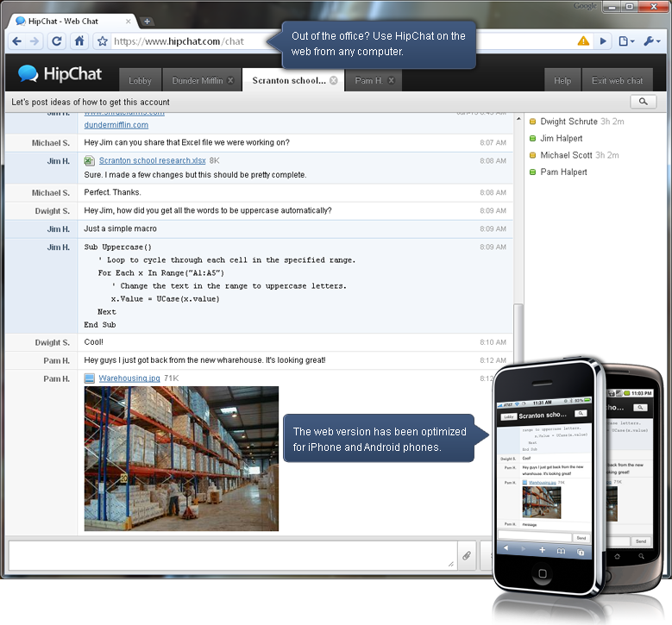Switch to the Dunder Mifflin tab
This screenshot has height=625, width=672.
[198, 80]
